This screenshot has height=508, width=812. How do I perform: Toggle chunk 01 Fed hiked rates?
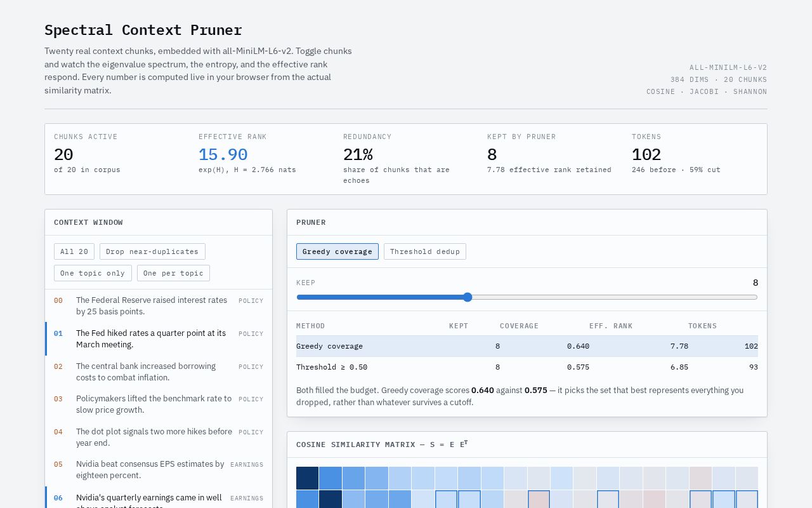click(159, 339)
